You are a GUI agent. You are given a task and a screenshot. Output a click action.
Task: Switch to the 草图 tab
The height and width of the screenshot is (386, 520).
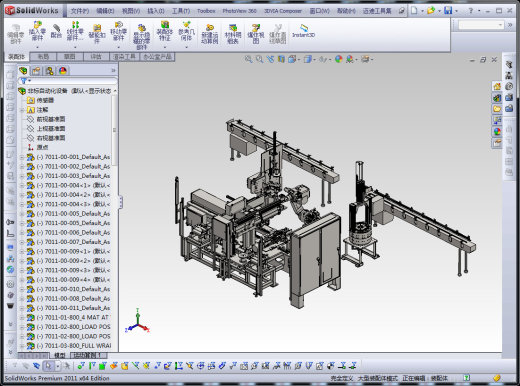pos(69,57)
